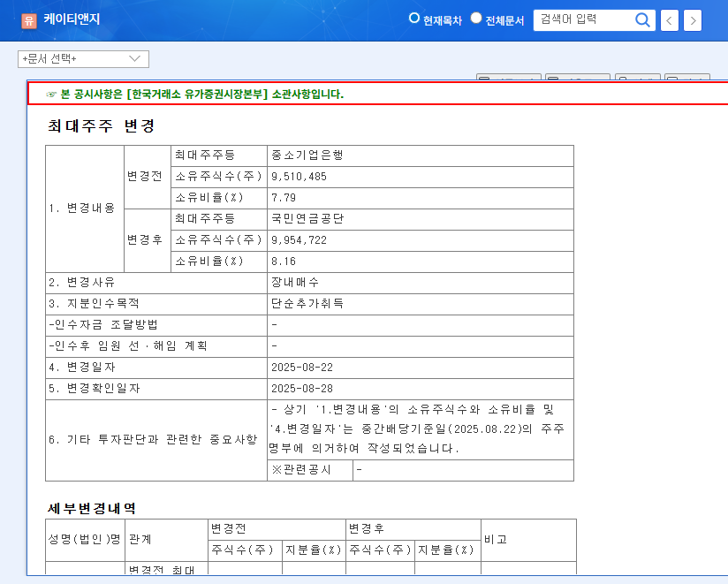
Task: Select the 9,954,722 share count
Action: 299,240
